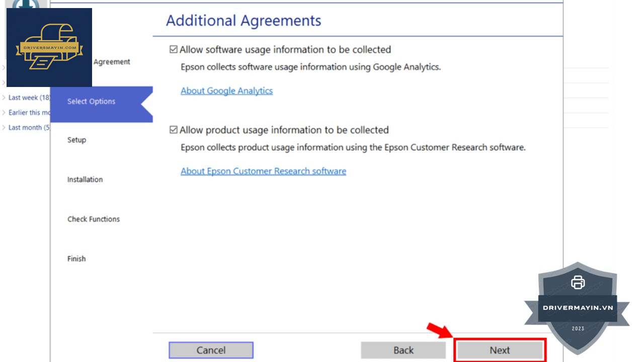Screen dimensions: 644x362
Task: Uncheck Allow software usage information checkbox
Action: tap(174, 50)
